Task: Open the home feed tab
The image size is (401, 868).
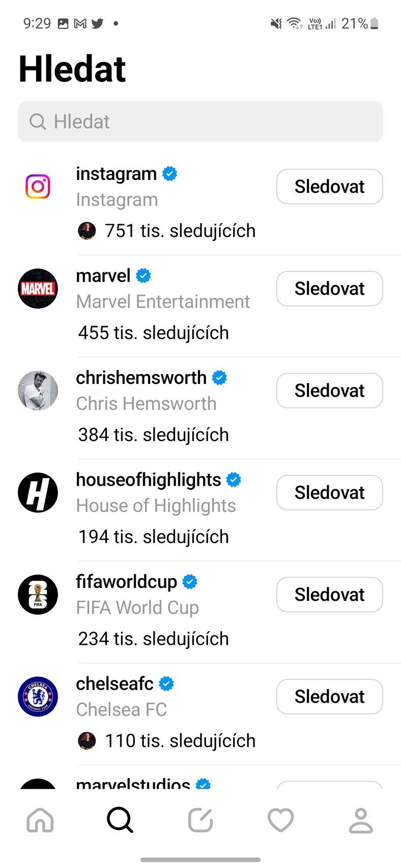Action: click(x=40, y=820)
